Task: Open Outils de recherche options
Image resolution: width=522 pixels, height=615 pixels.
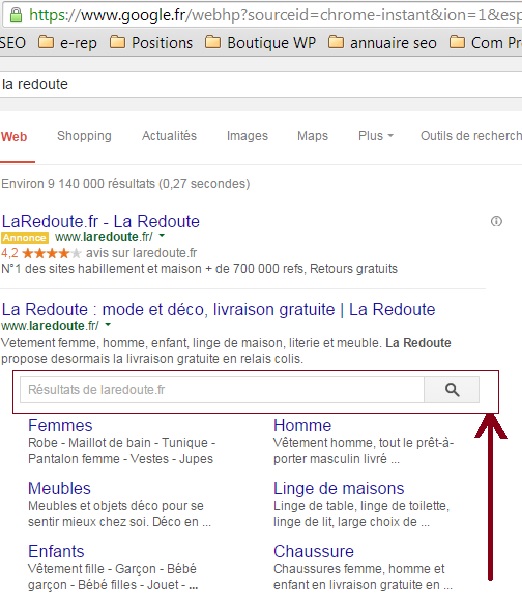Action: point(471,136)
